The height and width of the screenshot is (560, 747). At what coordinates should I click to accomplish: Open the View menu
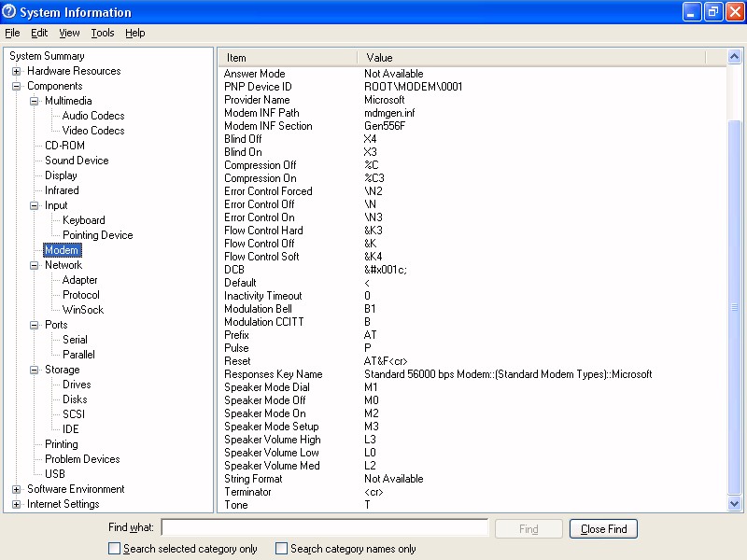click(x=69, y=33)
